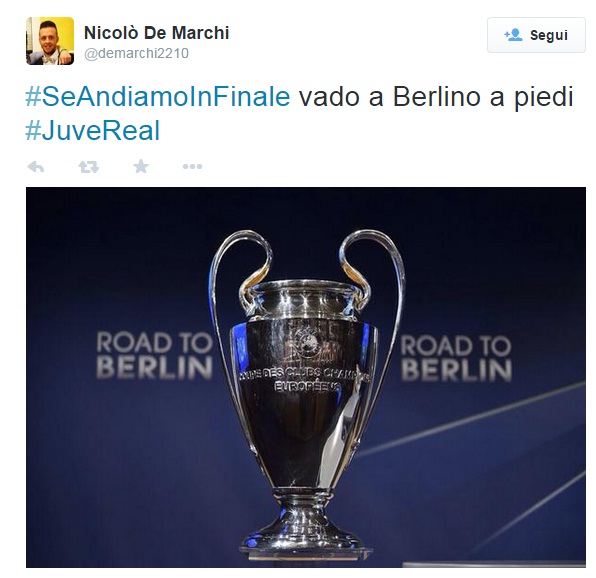Click the trophy's 'EUROPÉENS' engraving
The height and width of the screenshot is (578, 596).
(x=307, y=387)
